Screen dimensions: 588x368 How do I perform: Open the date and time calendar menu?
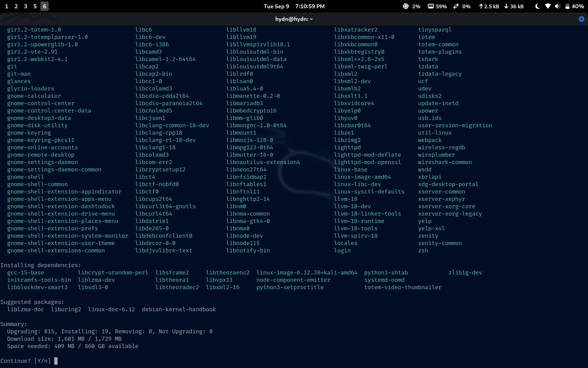pos(294,6)
